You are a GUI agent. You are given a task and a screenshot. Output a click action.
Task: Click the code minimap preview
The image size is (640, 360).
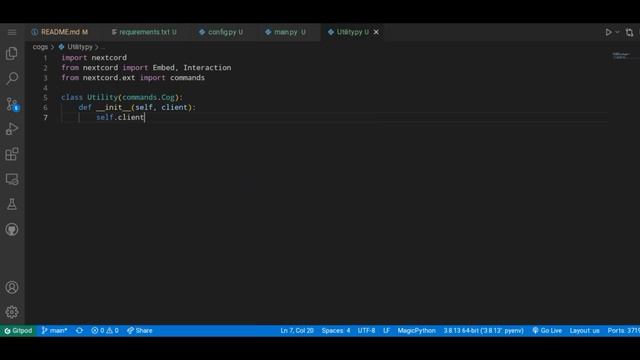[x=621, y=56]
